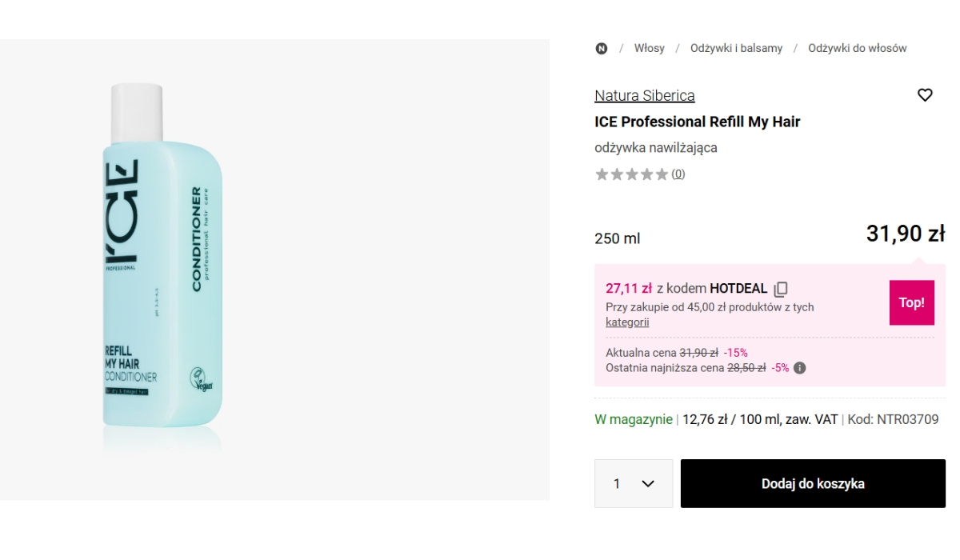Go to Włosy breadcrumb category

pyautogui.click(x=649, y=48)
